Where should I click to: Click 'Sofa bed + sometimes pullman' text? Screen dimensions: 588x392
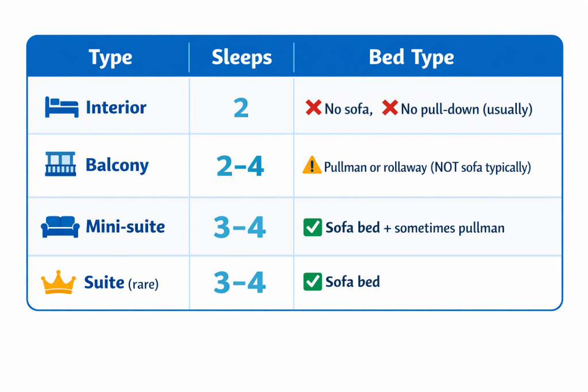(x=415, y=228)
